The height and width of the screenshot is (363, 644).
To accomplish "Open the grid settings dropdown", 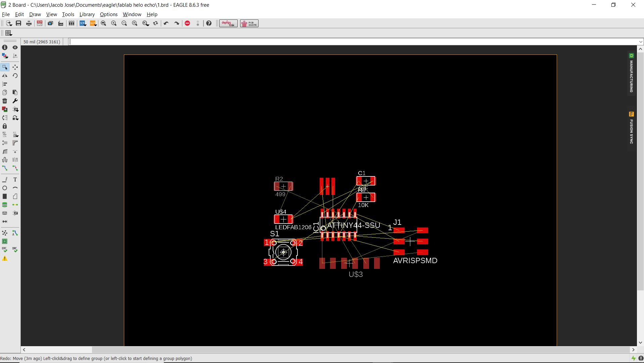I will pyautogui.click(x=9, y=33).
